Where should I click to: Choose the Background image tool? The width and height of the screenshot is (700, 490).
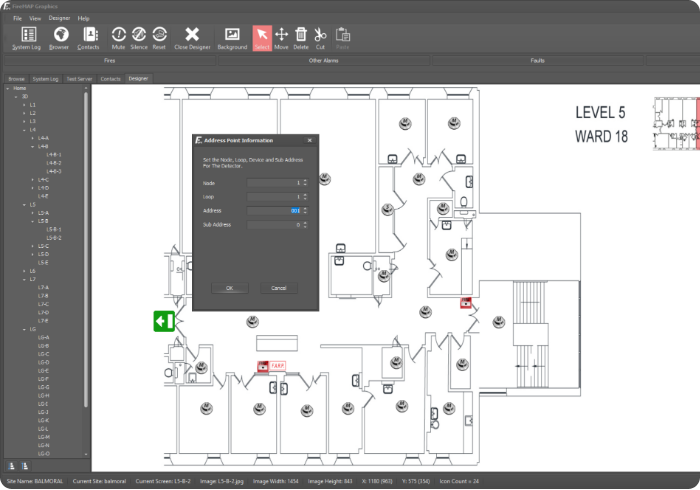[232, 37]
